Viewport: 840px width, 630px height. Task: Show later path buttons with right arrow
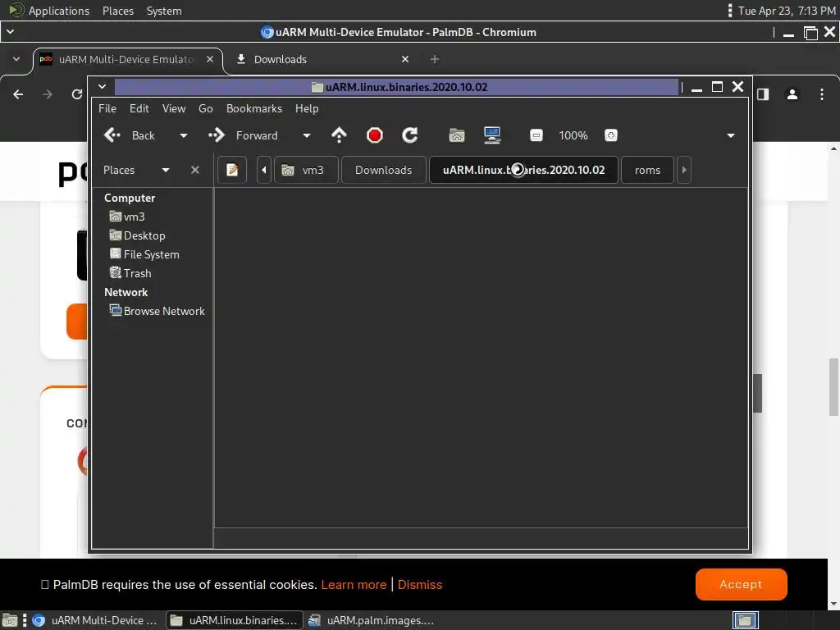pos(684,170)
